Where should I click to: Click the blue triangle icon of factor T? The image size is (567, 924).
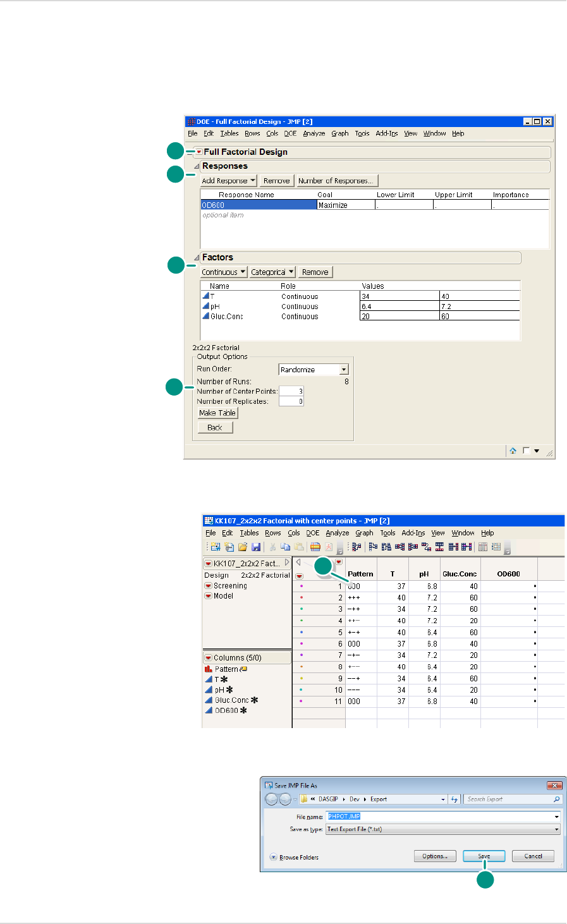coord(205,296)
